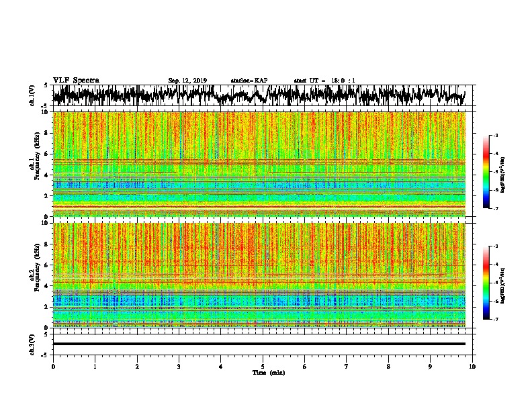
Task: Click the ch.2 colorbar "-3" tick label
Action: click(x=496, y=246)
